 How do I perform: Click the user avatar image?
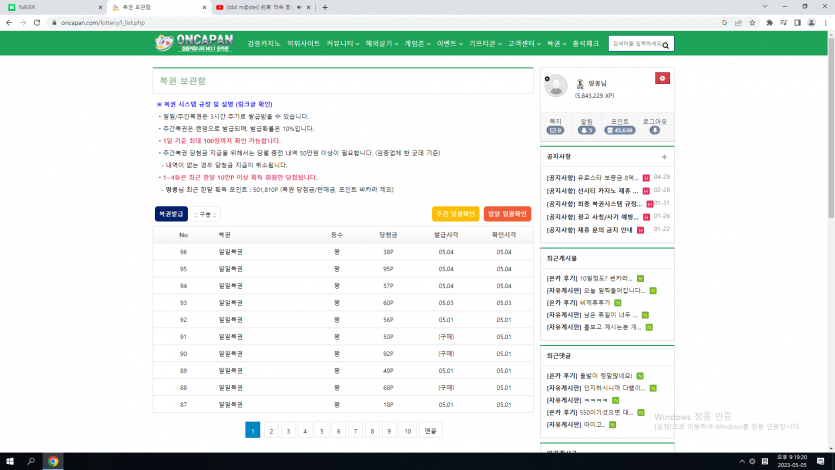pyautogui.click(x=556, y=86)
